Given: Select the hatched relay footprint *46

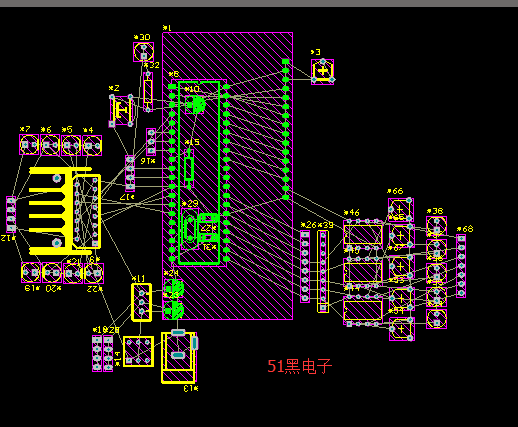Looking at the screenshot, I should pyautogui.click(x=363, y=234).
